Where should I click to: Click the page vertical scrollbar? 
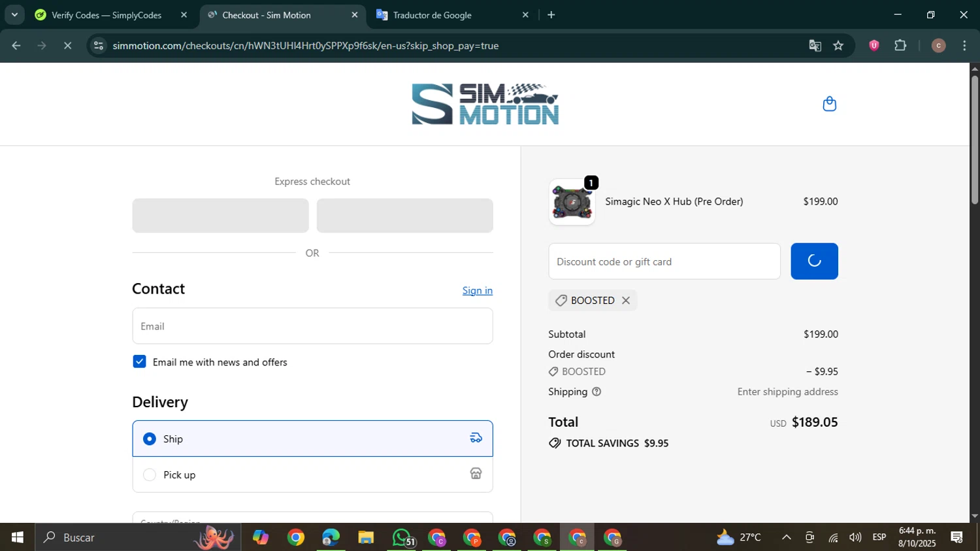[974, 141]
